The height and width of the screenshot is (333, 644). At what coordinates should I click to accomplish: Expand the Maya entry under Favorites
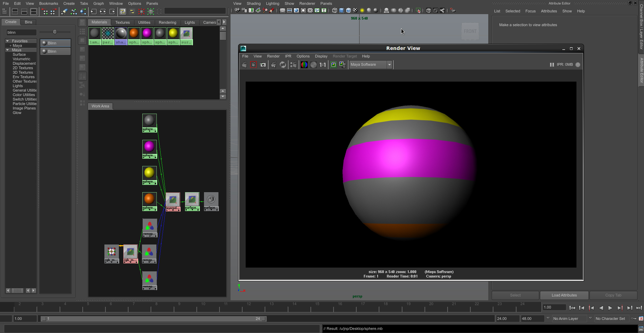point(11,45)
